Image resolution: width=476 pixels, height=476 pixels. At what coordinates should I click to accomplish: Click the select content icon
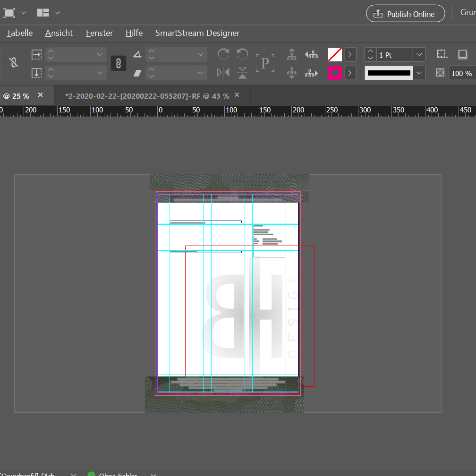point(292,73)
